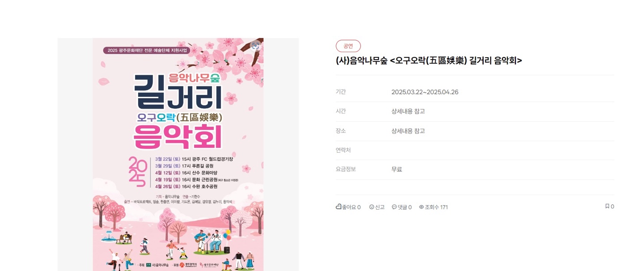Image resolution: width=644 pixels, height=271 pixels.
Task: Click the 연락처 label
Action: coord(343,150)
